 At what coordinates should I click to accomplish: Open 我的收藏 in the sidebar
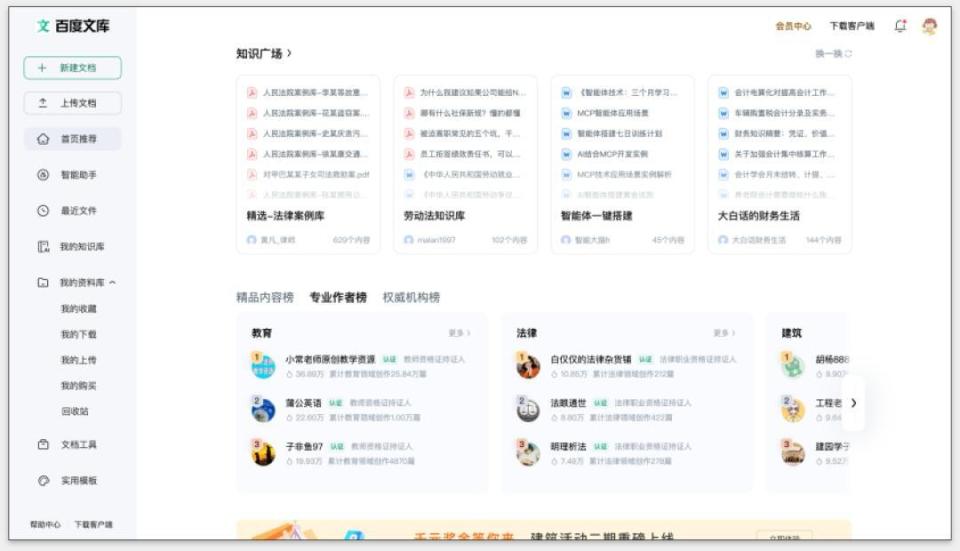coord(78,309)
